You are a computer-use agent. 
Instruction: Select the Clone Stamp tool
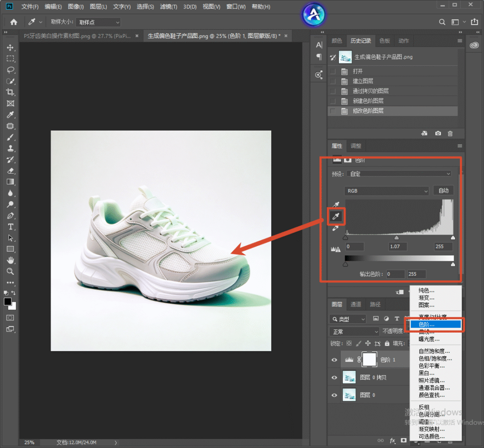point(10,148)
